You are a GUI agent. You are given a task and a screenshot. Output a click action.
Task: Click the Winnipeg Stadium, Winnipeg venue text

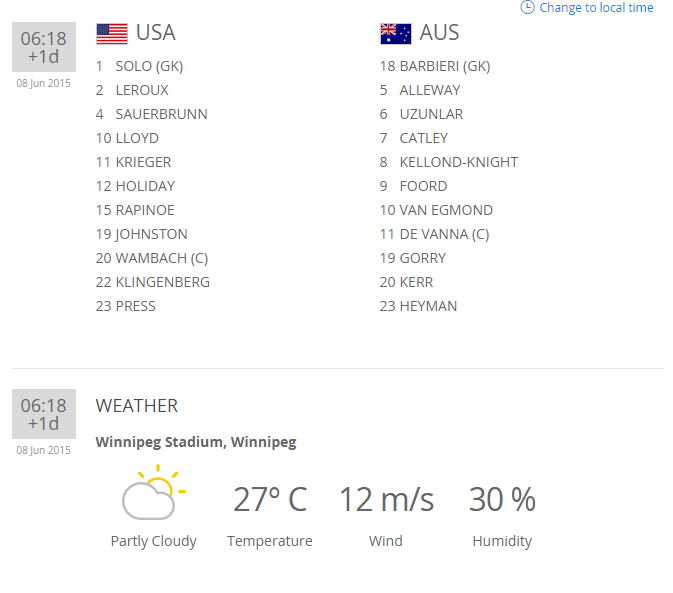[x=196, y=442]
